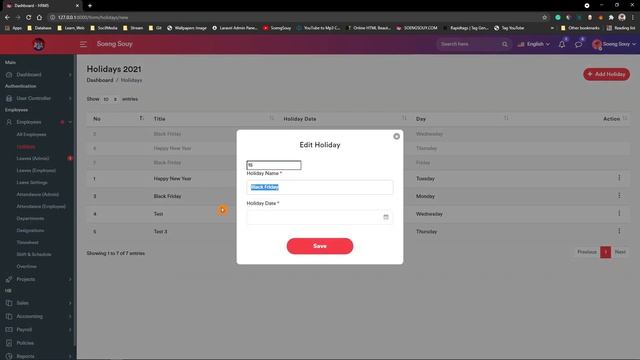This screenshot has height=360, width=640.
Task: Open action menu for Test Wednesday row
Action: [619, 213]
